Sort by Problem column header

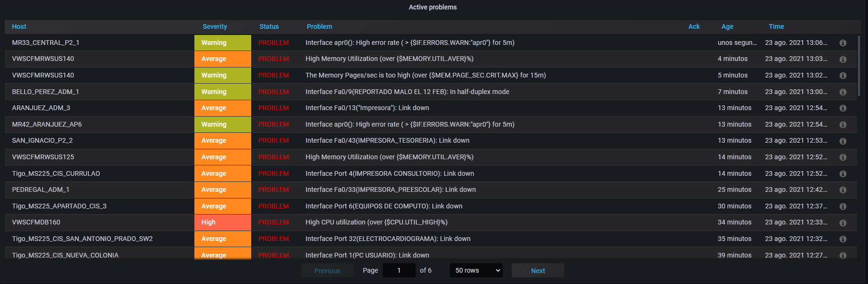pyautogui.click(x=319, y=26)
